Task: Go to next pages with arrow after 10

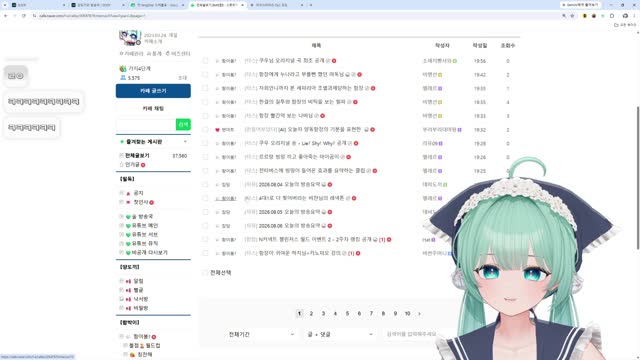Action: pyautogui.click(x=419, y=313)
